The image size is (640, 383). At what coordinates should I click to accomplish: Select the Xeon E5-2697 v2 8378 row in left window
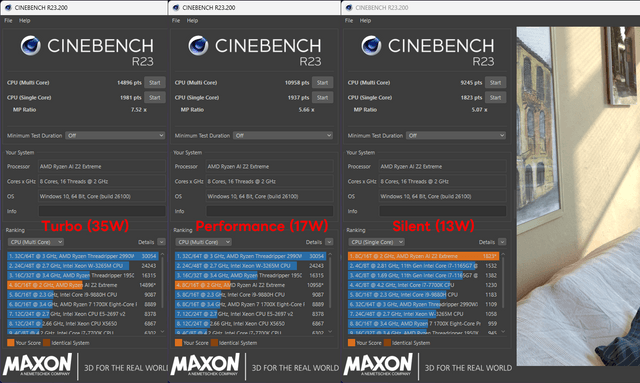82,314
